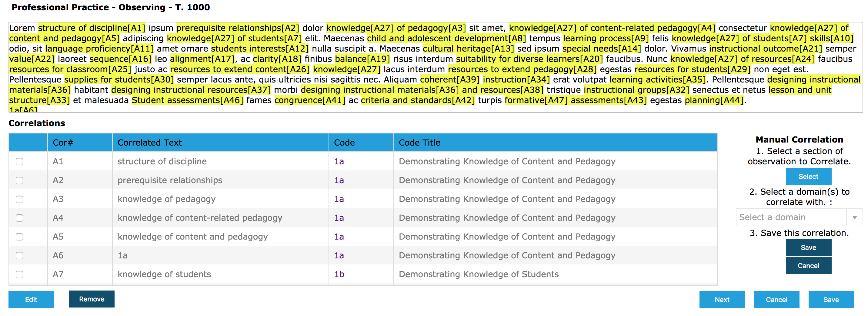
Task: Click Cancel in Manual Correlation panel
Action: click(x=808, y=266)
